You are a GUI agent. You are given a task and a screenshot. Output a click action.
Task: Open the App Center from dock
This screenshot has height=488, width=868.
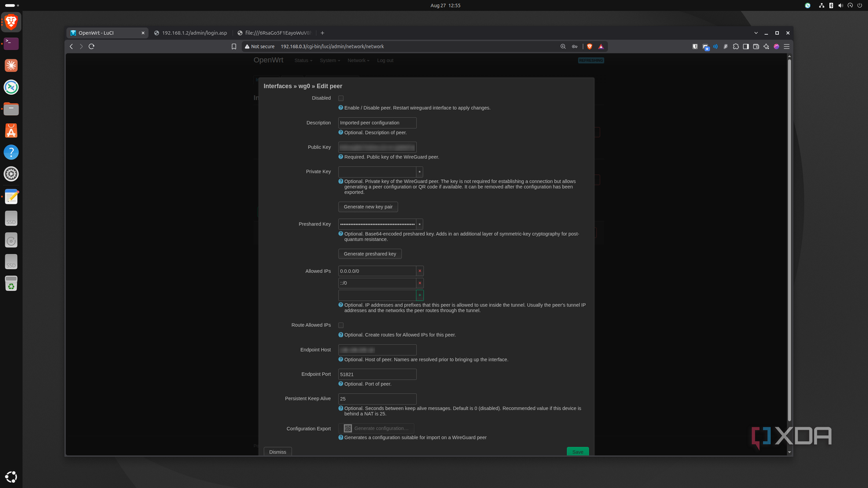(11, 131)
